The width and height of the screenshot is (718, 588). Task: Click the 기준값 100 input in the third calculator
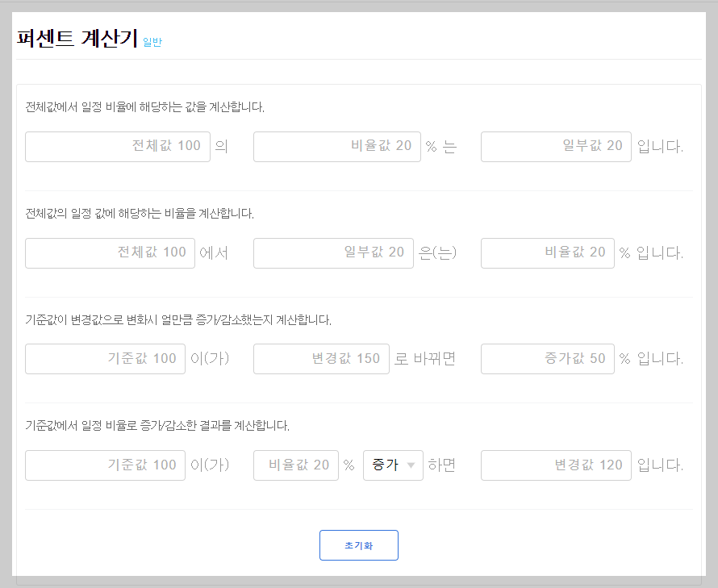(x=105, y=358)
